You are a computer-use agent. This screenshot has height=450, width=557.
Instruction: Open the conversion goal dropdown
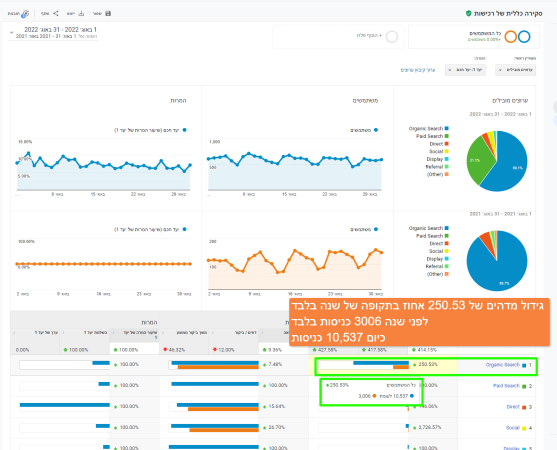465,70
